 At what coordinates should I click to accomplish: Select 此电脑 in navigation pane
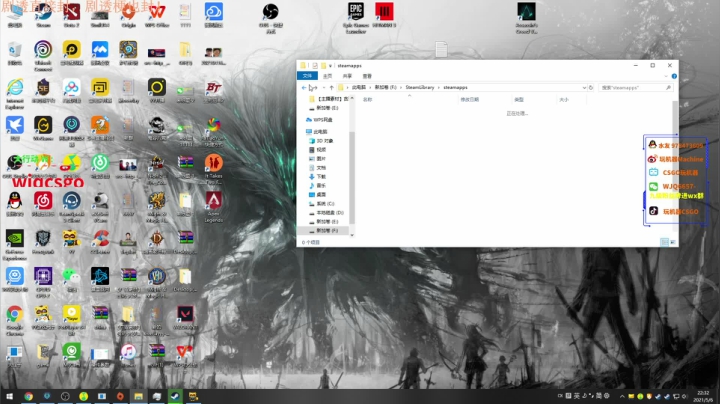(x=321, y=131)
